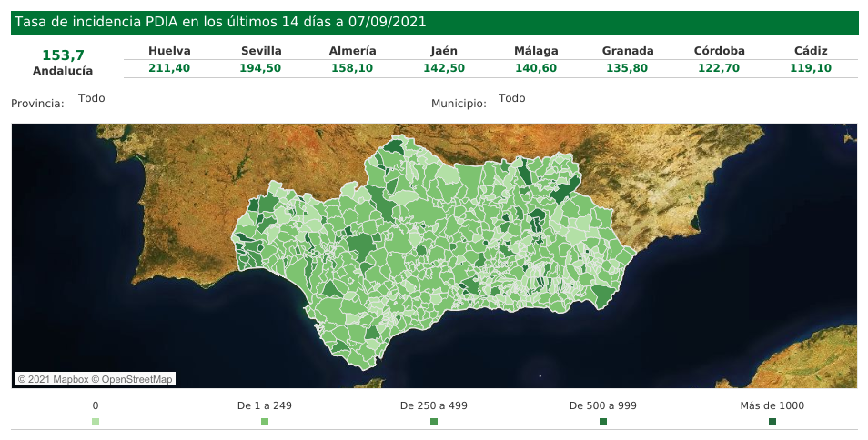Viewport: 868px width, 440px height.
Task: Click the green title bar 'Tasa de incidencia PDIA'
Action: 435,23
